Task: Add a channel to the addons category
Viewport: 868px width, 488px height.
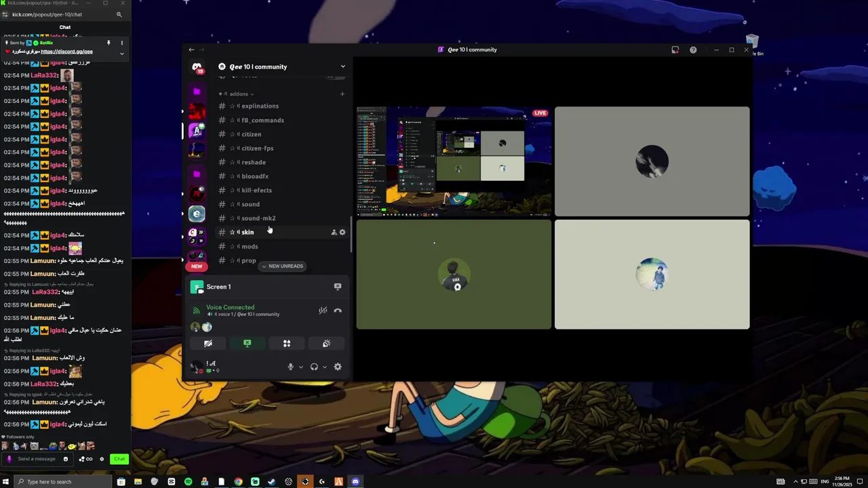Action: click(x=342, y=94)
